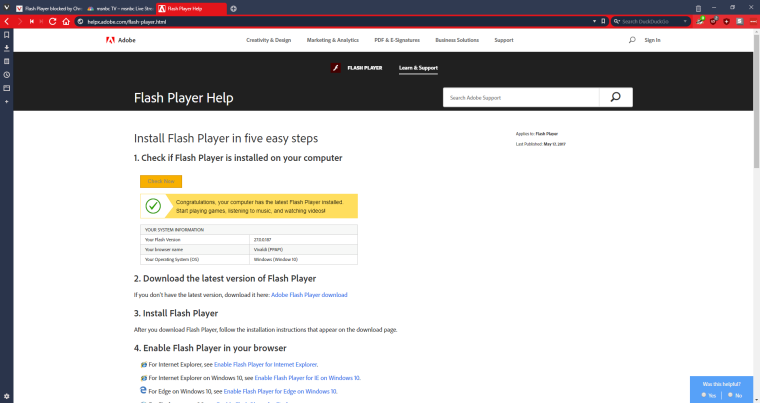Open the Bookmarks panel in sidebar
The height and width of the screenshot is (403, 760).
(x=6, y=35)
